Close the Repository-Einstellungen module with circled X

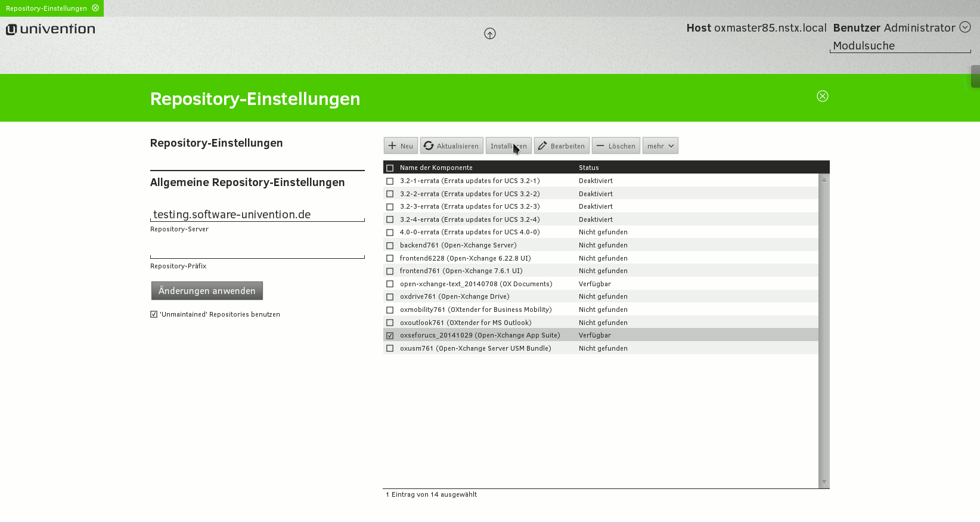(x=822, y=97)
